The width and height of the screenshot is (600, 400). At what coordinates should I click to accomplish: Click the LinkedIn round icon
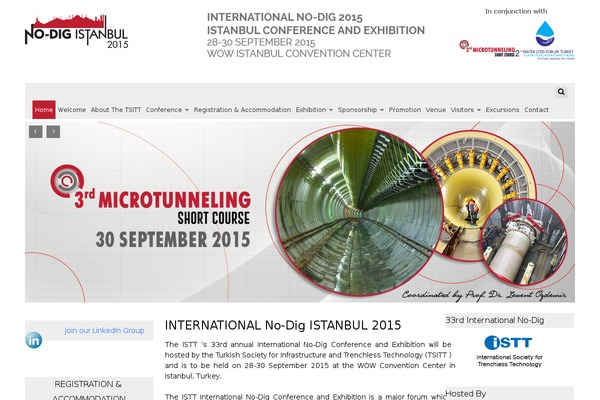point(34,340)
